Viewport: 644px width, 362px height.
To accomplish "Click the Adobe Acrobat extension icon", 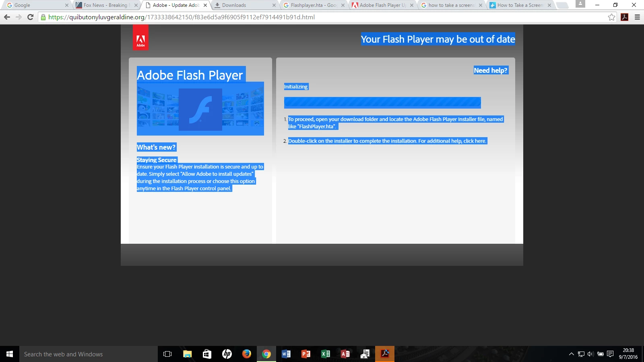I will 625,17.
